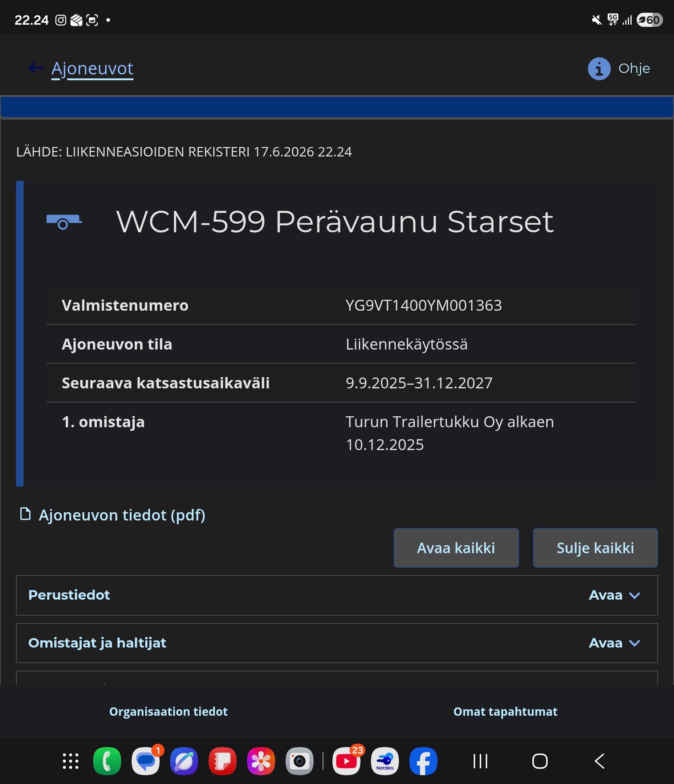Image resolution: width=674 pixels, height=784 pixels.
Task: Open Omat tapahtumat tab
Action: tap(505, 712)
